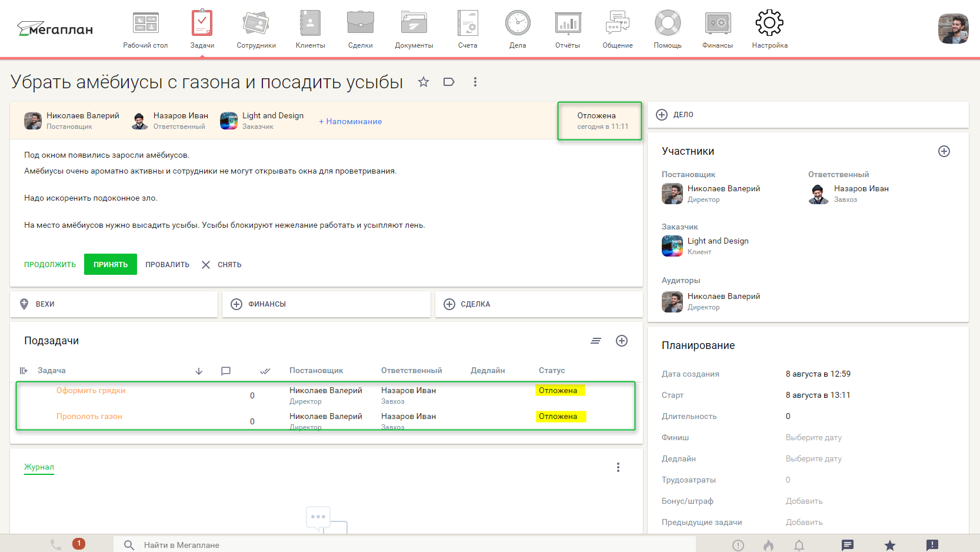The width and height of the screenshot is (980, 552).
Task: Sort subtasks by arrow column
Action: 199,371
